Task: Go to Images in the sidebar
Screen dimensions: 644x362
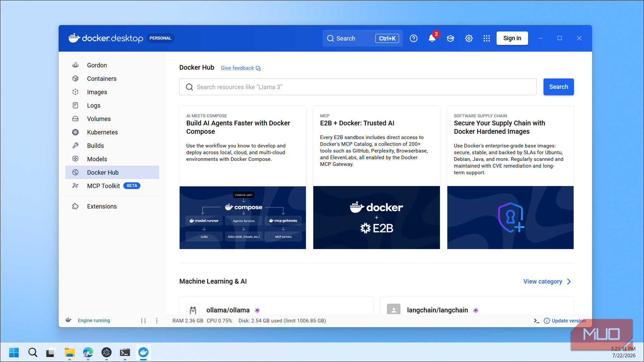Action: point(112,92)
